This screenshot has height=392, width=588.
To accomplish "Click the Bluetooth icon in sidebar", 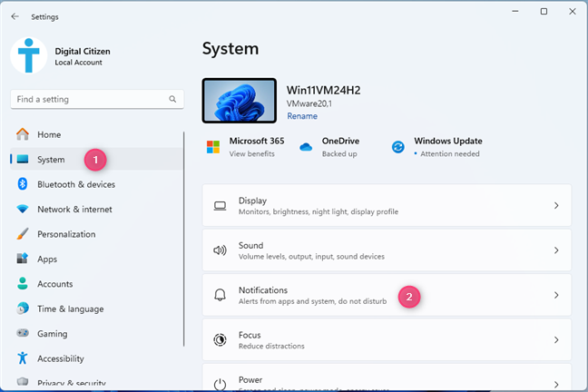I will point(23,184).
